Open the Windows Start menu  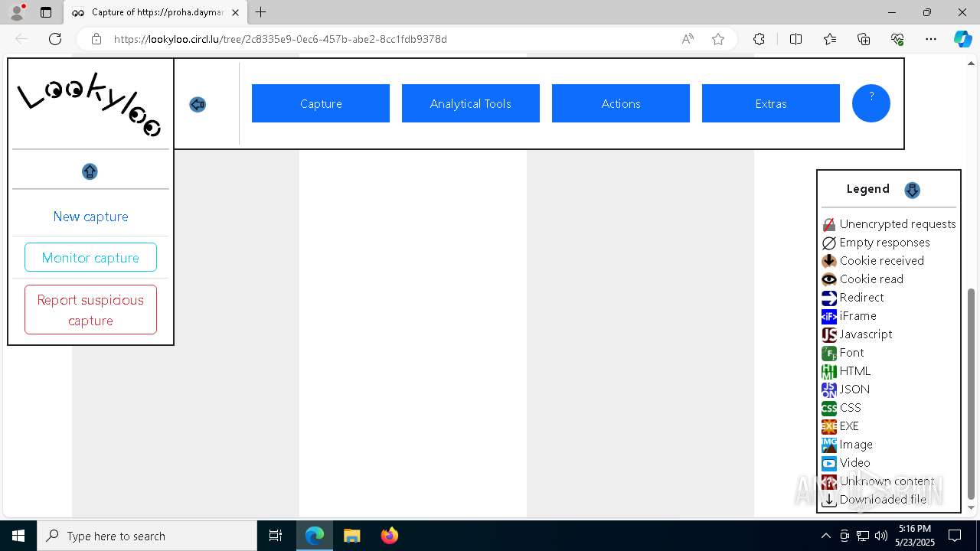click(18, 536)
